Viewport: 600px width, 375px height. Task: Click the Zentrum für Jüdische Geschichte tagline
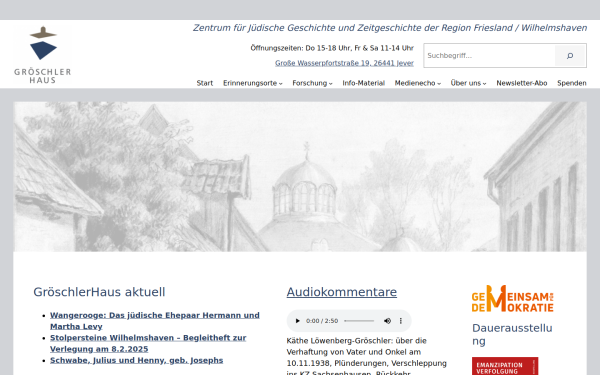point(390,28)
